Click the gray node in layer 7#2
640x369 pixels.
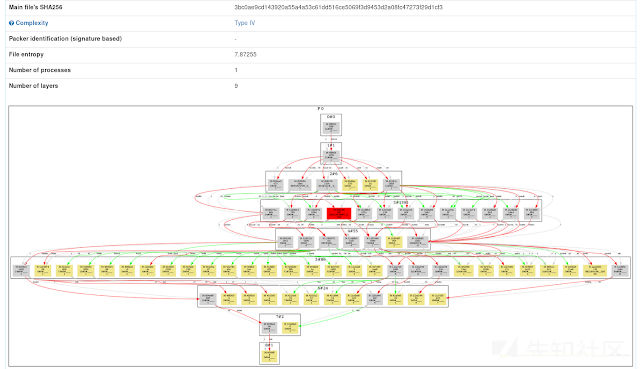(x=269, y=327)
